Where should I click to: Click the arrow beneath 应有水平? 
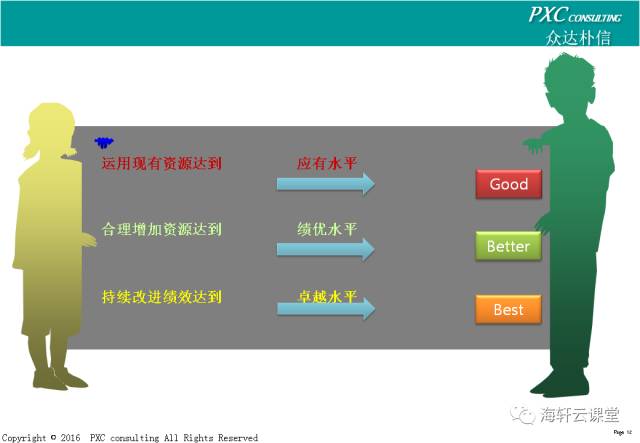coord(325,184)
